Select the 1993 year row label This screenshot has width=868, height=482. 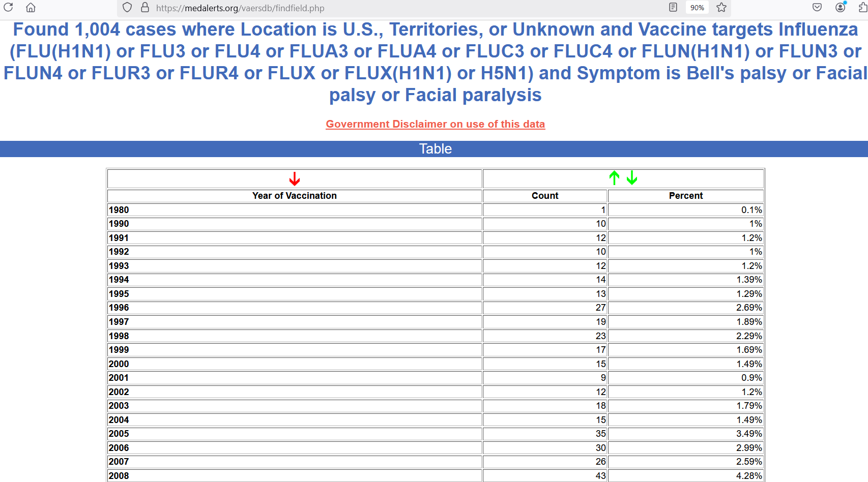click(119, 266)
